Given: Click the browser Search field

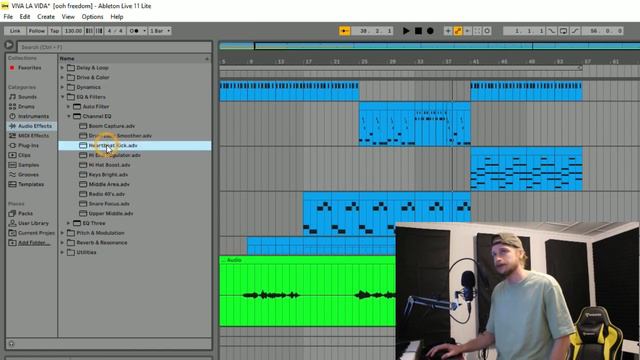Looking at the screenshot, I should point(115,47).
